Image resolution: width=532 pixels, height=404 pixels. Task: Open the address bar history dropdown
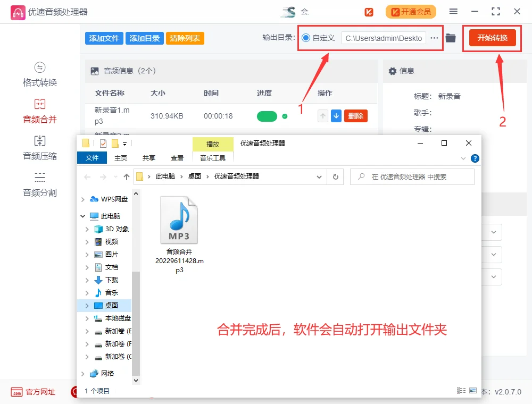click(x=319, y=177)
